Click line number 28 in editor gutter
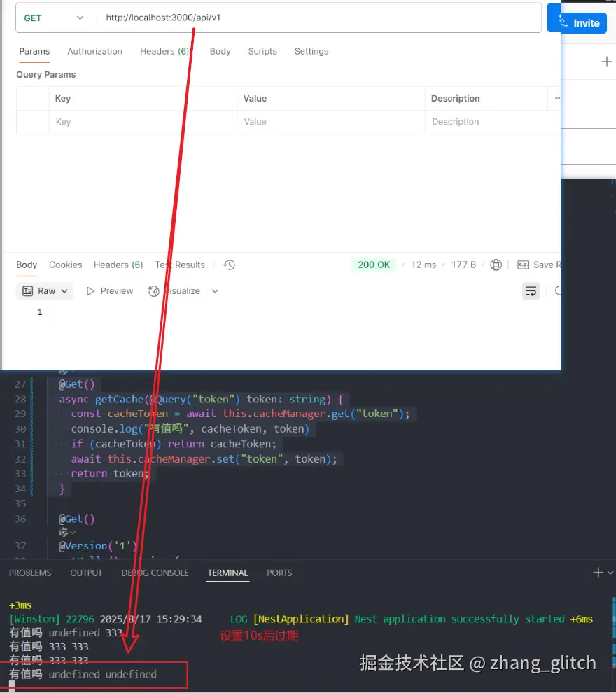 click(20, 399)
